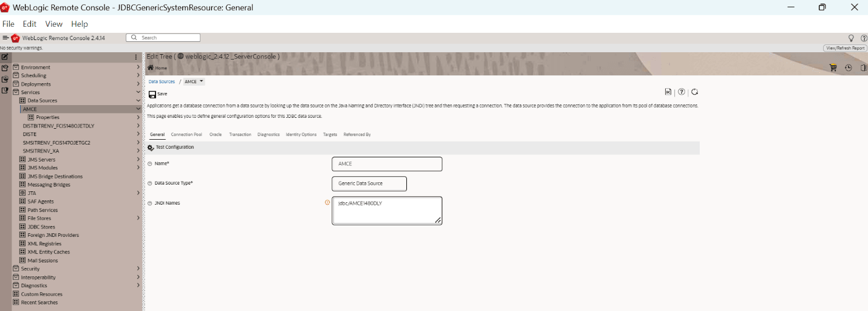Show help for JNDI Names field

click(150, 203)
